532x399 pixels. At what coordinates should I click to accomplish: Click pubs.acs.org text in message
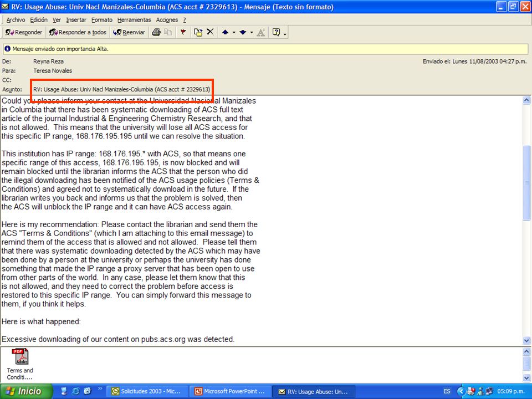[163, 339]
